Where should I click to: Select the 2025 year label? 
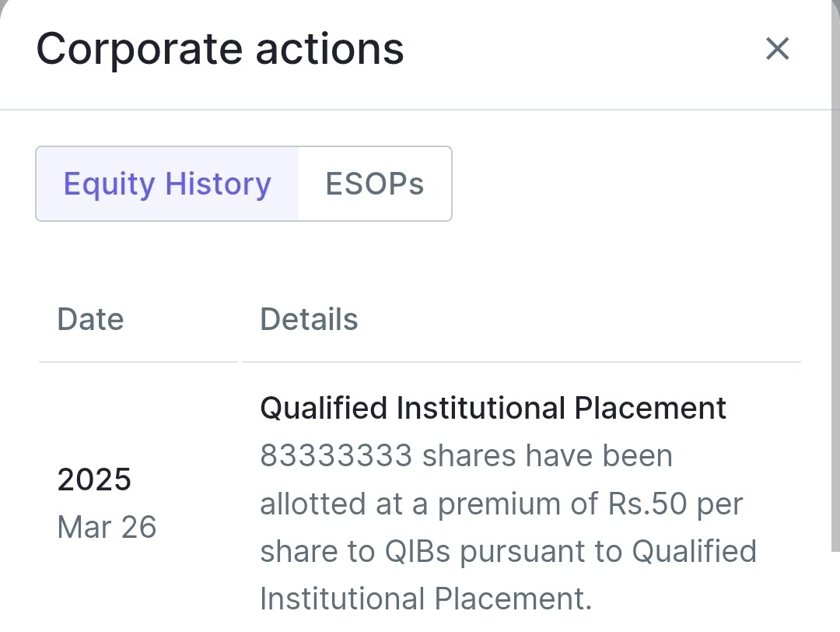[94, 479]
